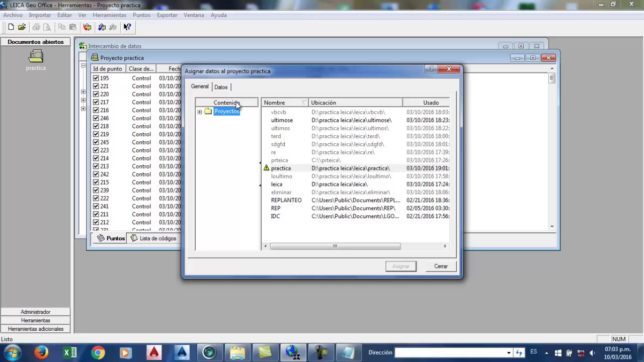The width and height of the screenshot is (644, 362).
Task: Click the red-arrow folder toolbar icon
Action: pos(87,27)
